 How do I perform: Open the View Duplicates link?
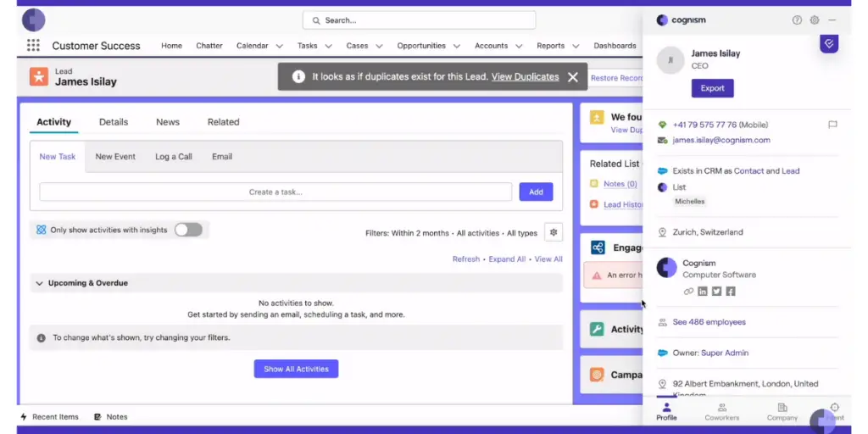click(525, 77)
